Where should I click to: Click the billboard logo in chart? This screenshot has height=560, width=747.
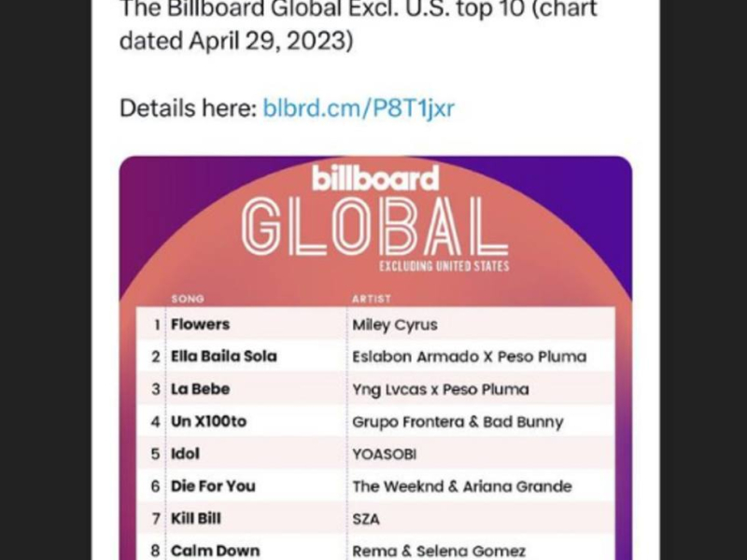pos(375,177)
